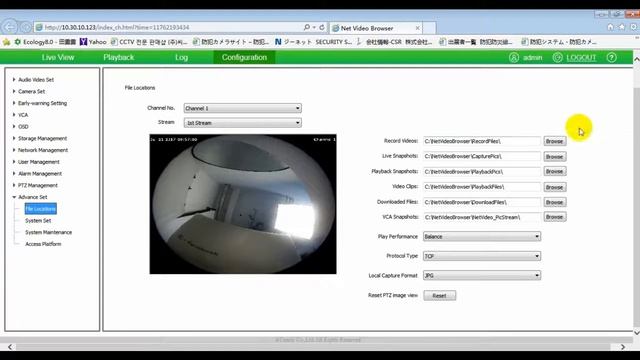Viewport: 640px width, 360px height.
Task: Click the page refresh icon in address bar
Action: (x=322, y=27)
